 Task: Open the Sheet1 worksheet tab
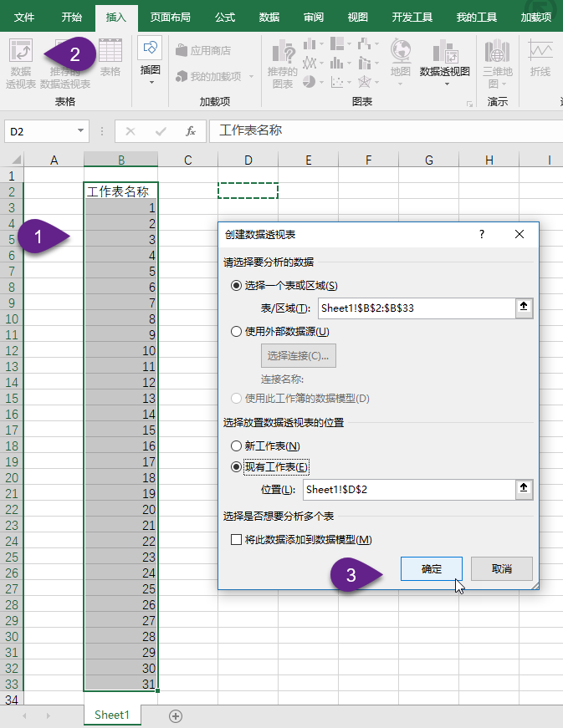click(111, 715)
